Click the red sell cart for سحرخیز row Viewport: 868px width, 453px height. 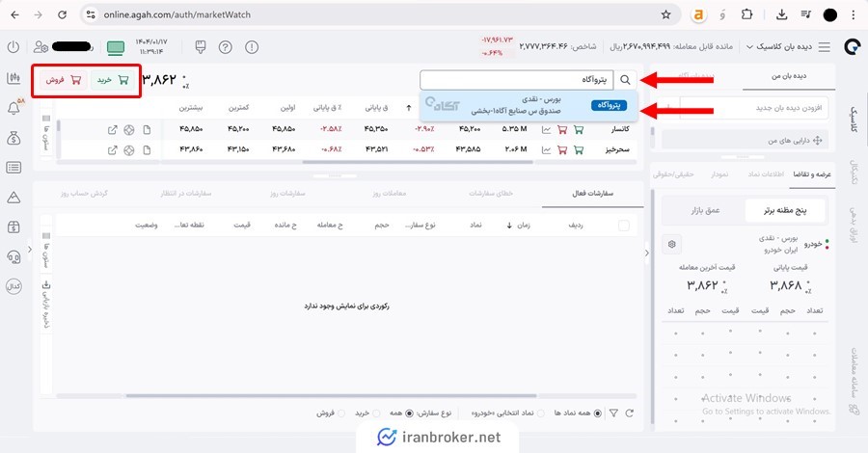pos(560,149)
